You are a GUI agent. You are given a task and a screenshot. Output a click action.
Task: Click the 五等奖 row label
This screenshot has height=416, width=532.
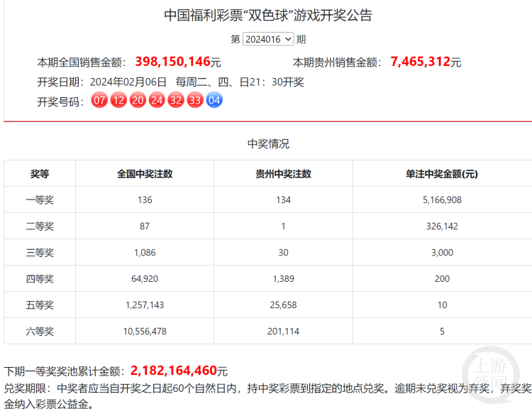pos(40,305)
